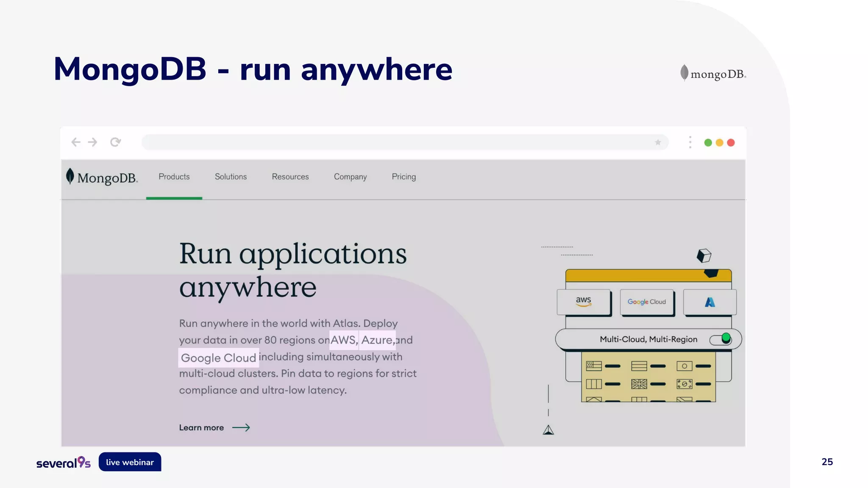Select the aws provider card
868x488 pixels.
coord(584,302)
